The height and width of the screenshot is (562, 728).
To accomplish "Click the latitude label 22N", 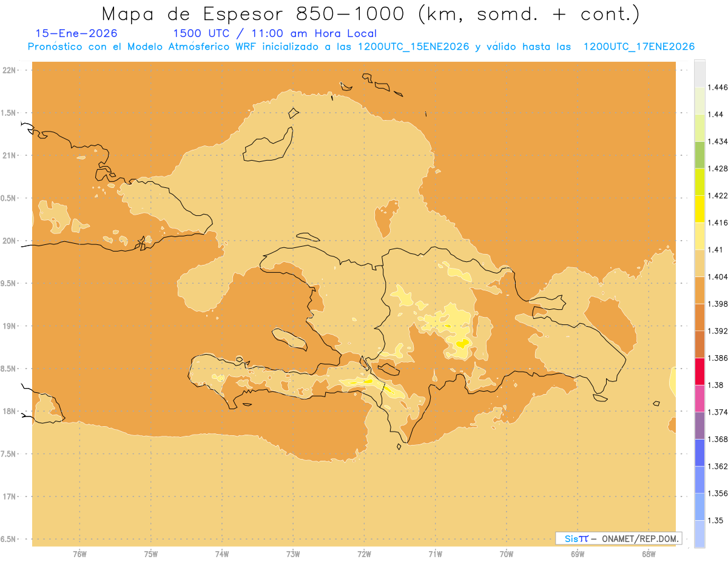I will point(10,70).
